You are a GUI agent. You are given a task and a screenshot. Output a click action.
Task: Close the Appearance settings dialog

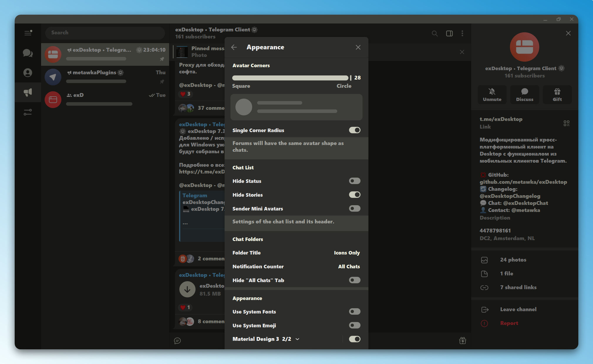[x=358, y=47]
